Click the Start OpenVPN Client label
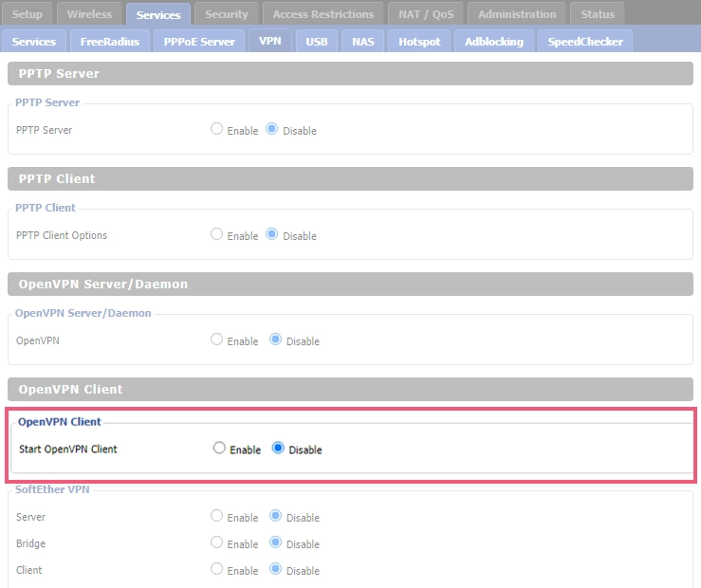 coord(68,449)
